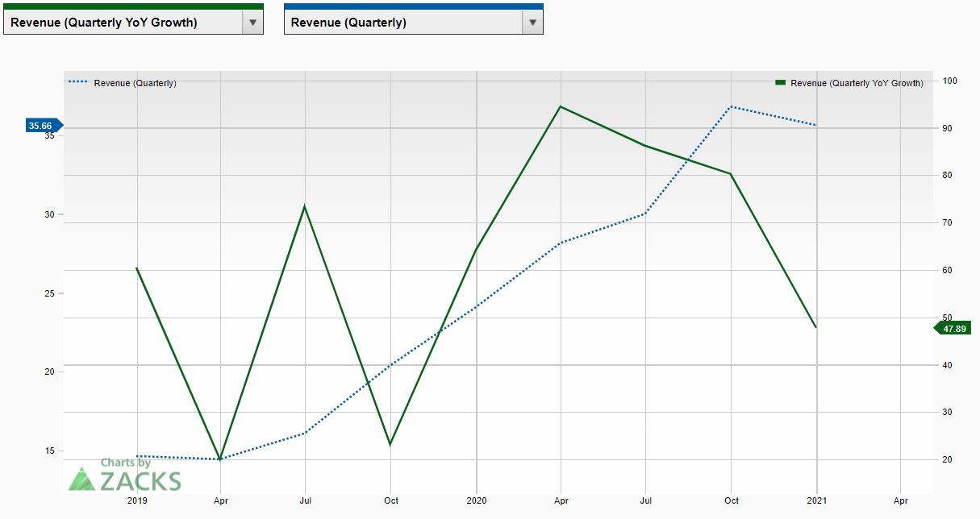This screenshot has width=980, height=519.
Task: Select blue dotted line peak at October 2020
Action: click(731, 106)
